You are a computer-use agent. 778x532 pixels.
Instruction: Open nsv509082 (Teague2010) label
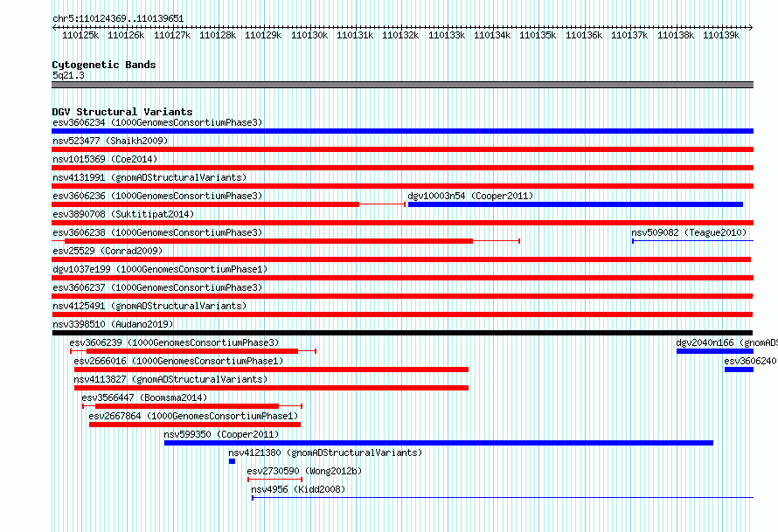689,232
